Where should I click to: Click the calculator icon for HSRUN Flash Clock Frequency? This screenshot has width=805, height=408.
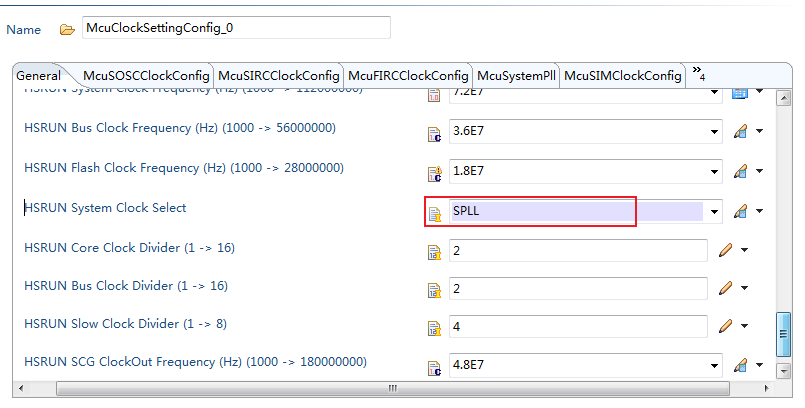pos(740,171)
